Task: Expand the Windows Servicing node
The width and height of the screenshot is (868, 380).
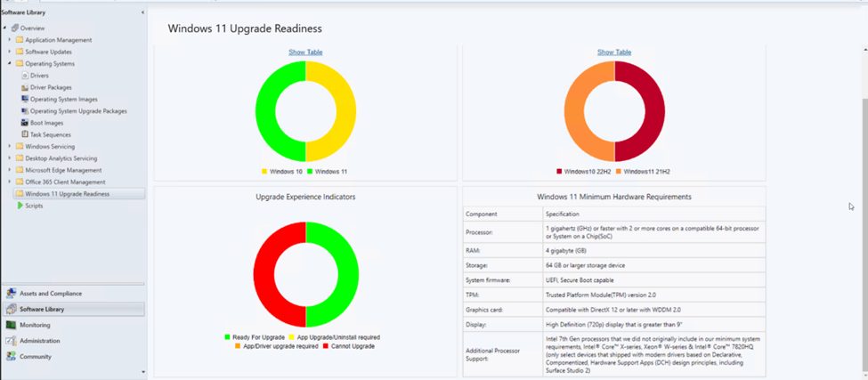Action: [x=10, y=146]
